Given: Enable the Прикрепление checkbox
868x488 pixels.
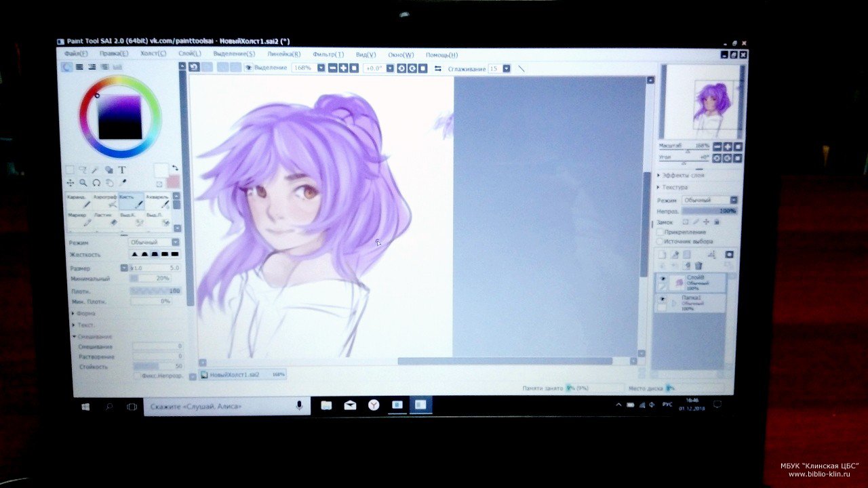Looking at the screenshot, I should pyautogui.click(x=660, y=232).
